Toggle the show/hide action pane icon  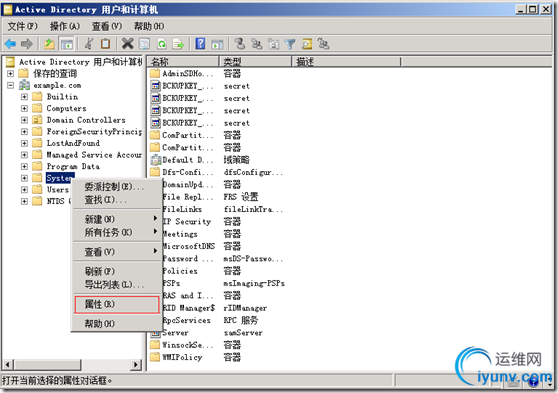point(217,44)
